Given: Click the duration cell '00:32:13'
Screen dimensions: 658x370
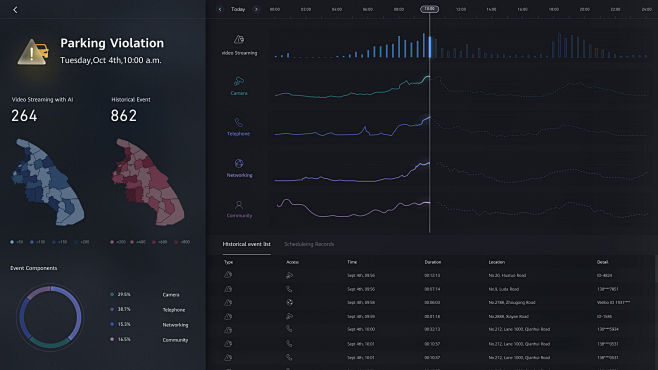Looking at the screenshot, I should click(432, 330).
